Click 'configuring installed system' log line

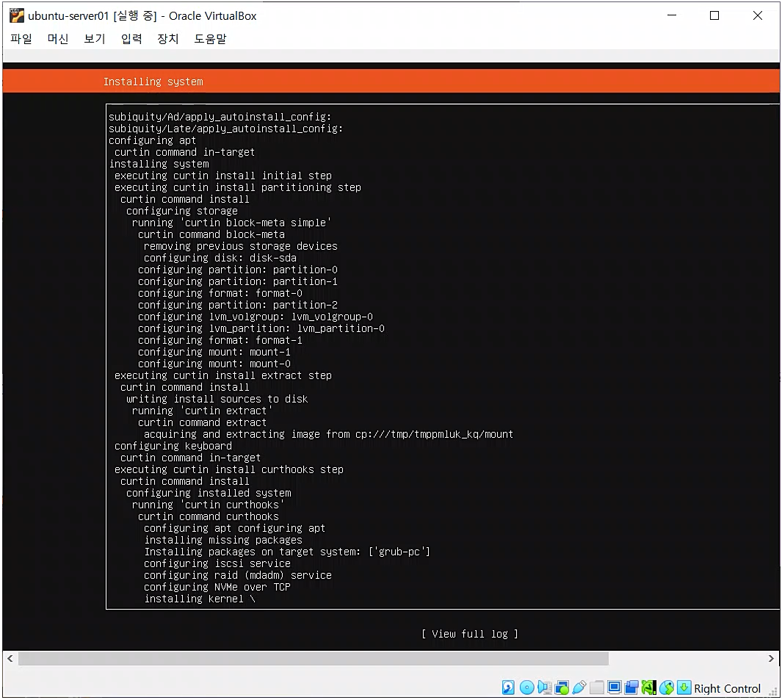coord(209,493)
